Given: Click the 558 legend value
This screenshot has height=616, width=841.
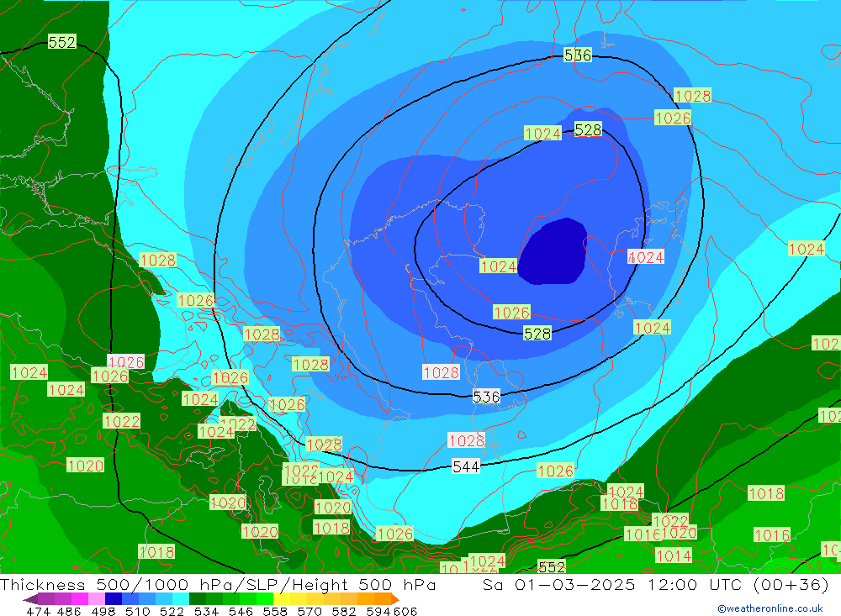Looking at the screenshot, I should (x=275, y=611).
